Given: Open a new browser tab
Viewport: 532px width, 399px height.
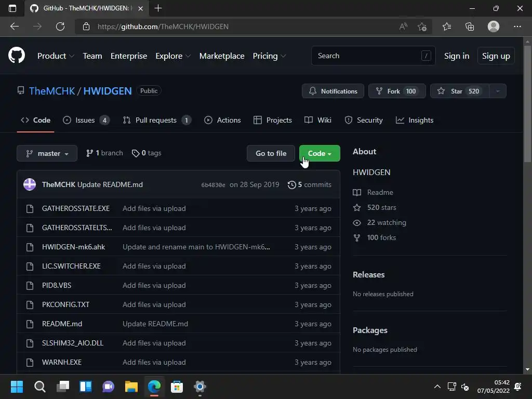Looking at the screenshot, I should coord(158,8).
